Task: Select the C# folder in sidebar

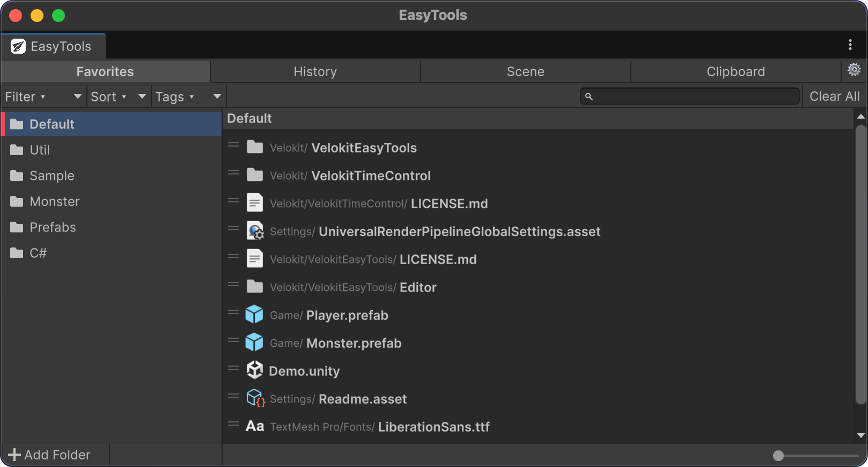Action: point(112,253)
